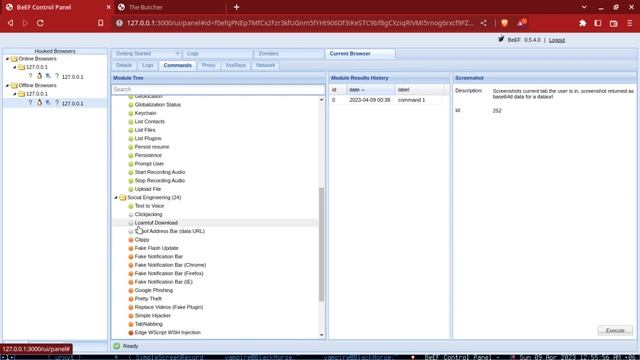Collapse offline 127.0.0.1 folder node

click(x=15, y=94)
